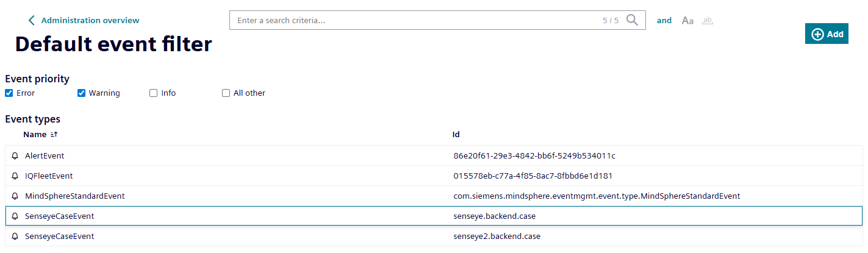Click the bell icon beside AlertEvent
868x253 pixels.
(15, 156)
